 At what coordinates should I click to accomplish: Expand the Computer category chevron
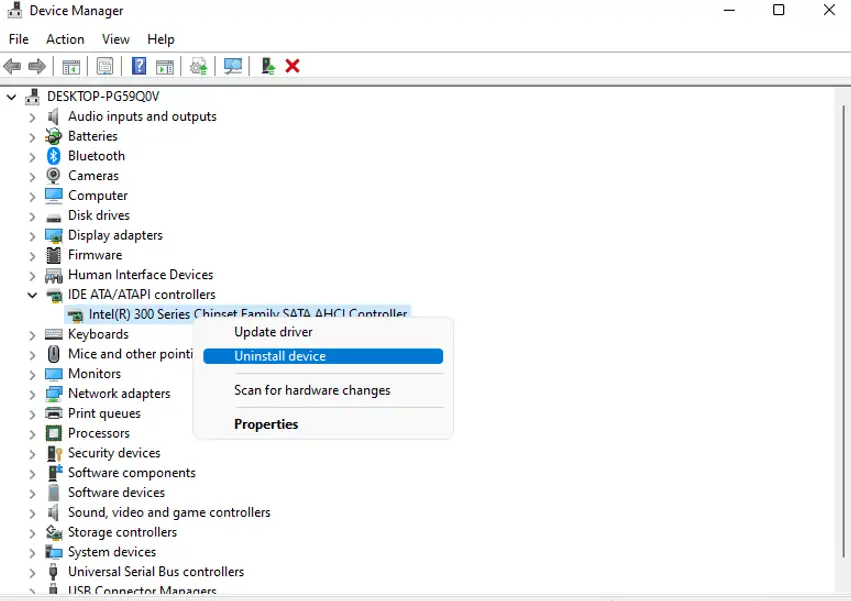(32, 197)
